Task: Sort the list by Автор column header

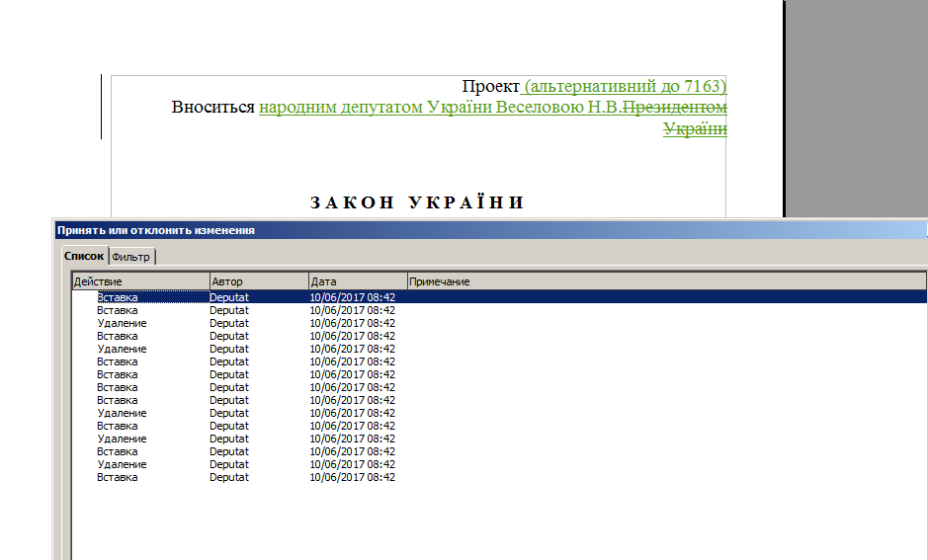Action: 259,281
